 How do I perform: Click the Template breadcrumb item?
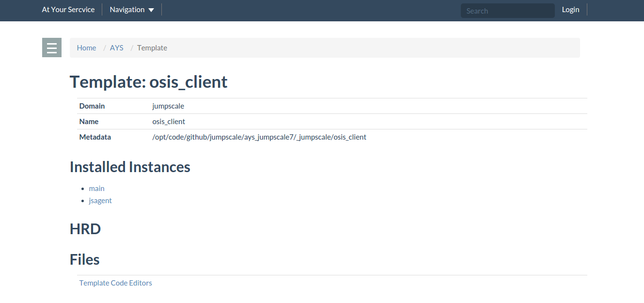coord(152,48)
